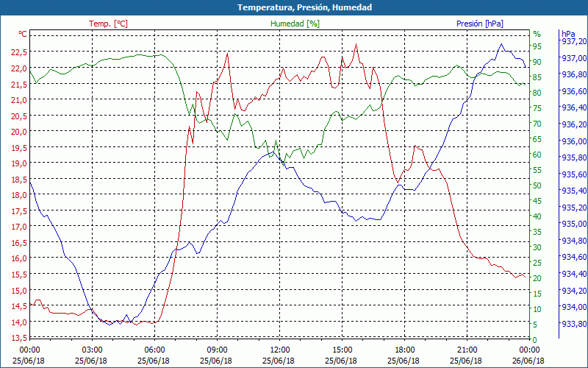Select the green Humedad [%] legend label
Image resolution: width=588 pixels, height=368 pixels.
point(295,24)
